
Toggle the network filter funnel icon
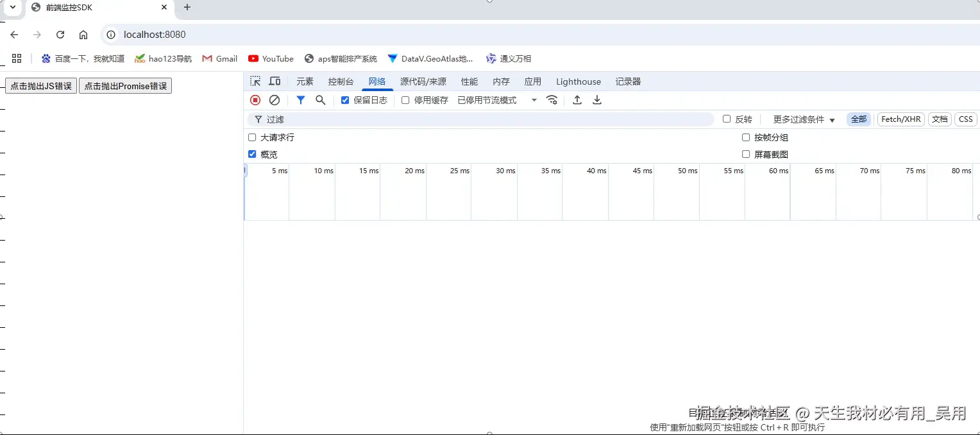point(301,100)
